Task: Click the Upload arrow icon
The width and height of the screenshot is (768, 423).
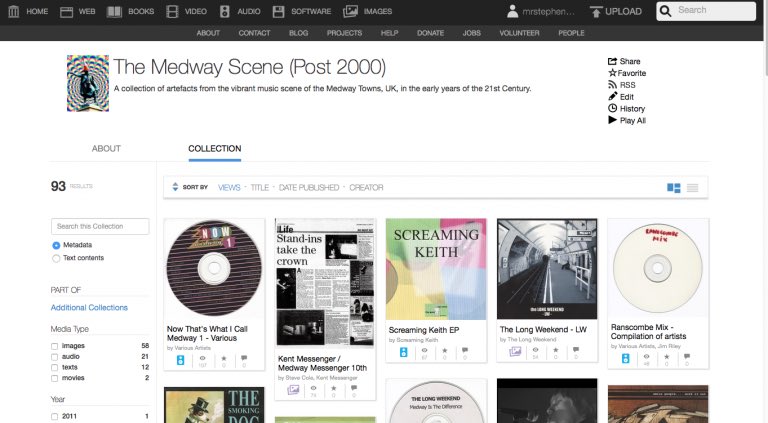Action: click(596, 11)
